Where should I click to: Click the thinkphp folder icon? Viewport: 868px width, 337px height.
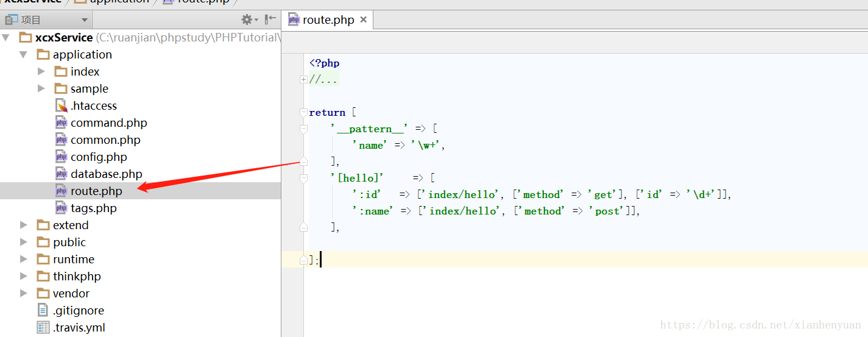[43, 276]
